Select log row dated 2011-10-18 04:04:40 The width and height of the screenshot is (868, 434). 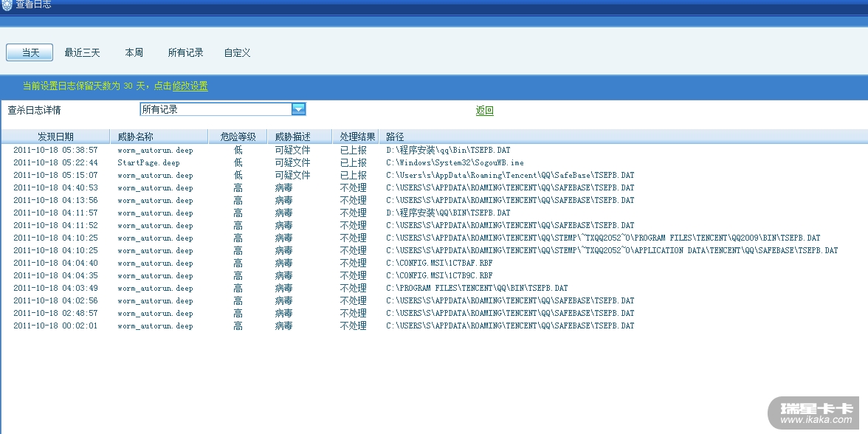[434, 263]
